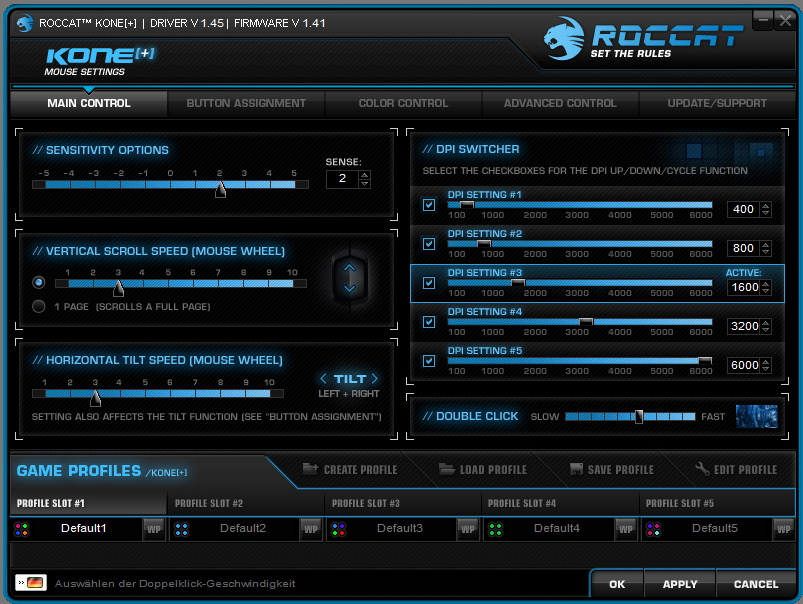The image size is (803, 604).
Task: Click the DPI Setting #4 slider handle
Action: (x=586, y=322)
